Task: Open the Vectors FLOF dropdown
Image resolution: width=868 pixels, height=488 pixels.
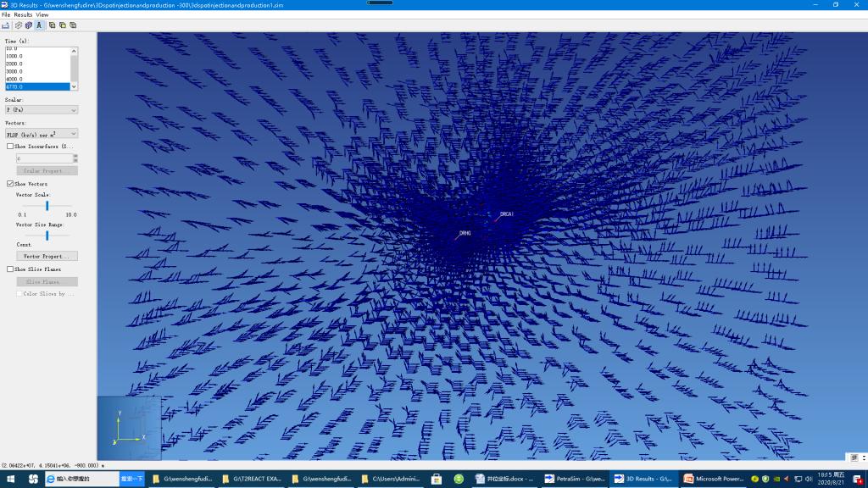Action: (42, 134)
